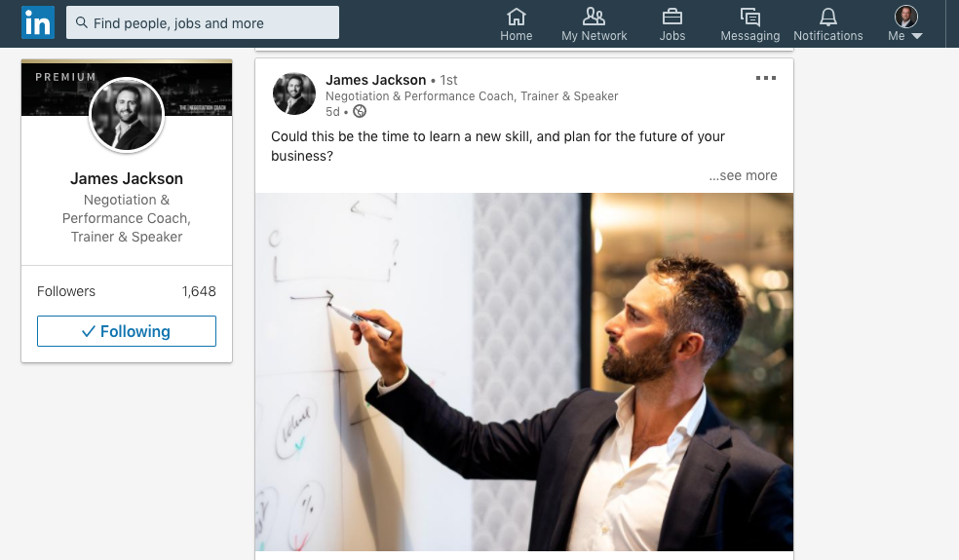
Task: Select the My Network label
Action: (594, 36)
